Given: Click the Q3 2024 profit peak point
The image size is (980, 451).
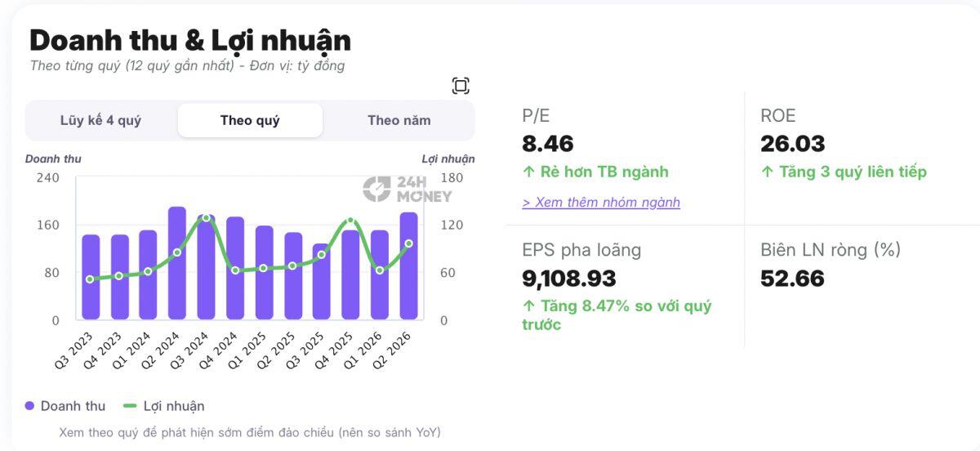Looking at the screenshot, I should (206, 218).
